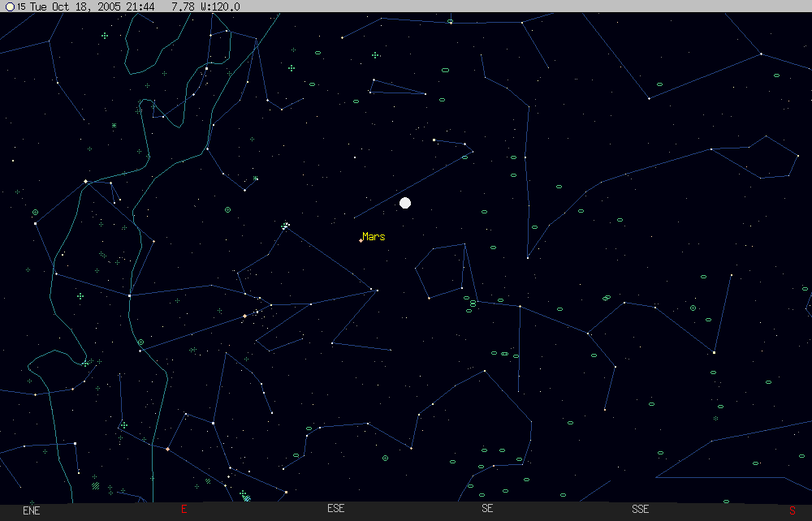The height and width of the screenshot is (521, 812).
Task: Click the number 15 beside moon icon
Action: (x=20, y=6)
